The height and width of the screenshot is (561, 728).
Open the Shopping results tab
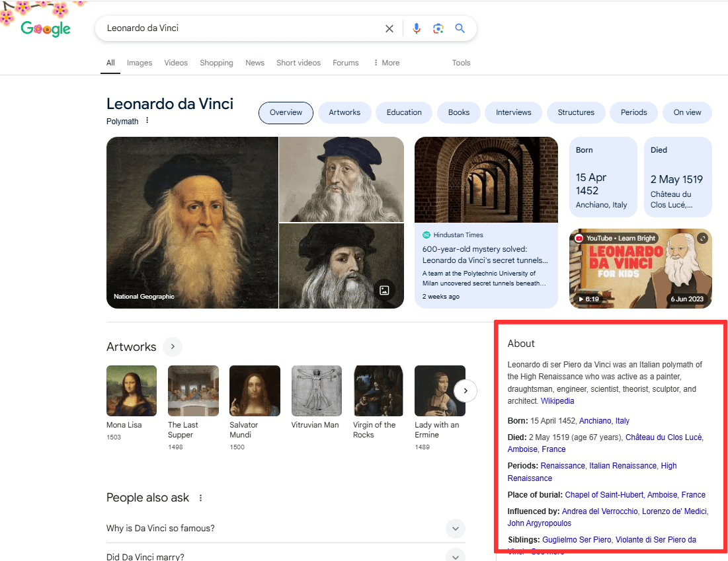(x=216, y=63)
